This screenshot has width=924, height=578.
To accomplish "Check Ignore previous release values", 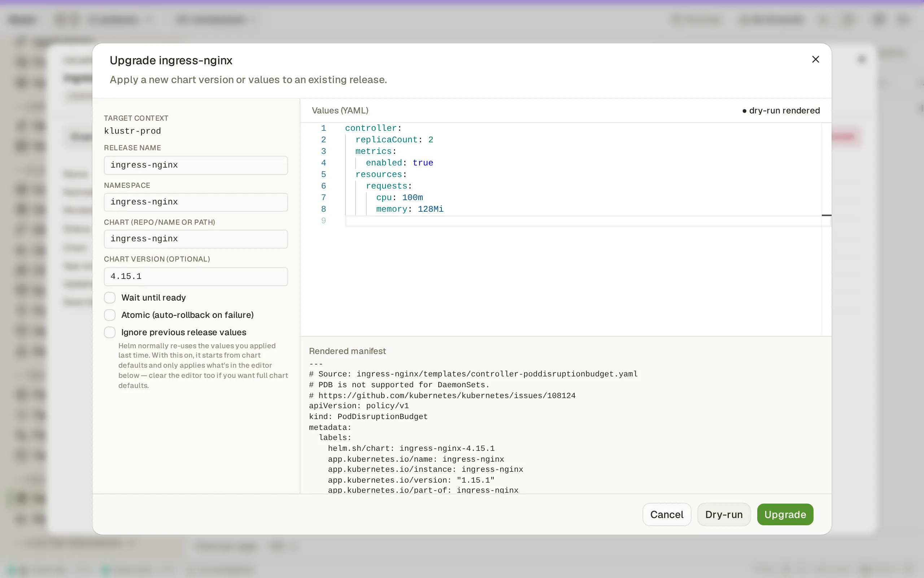I will pos(110,332).
